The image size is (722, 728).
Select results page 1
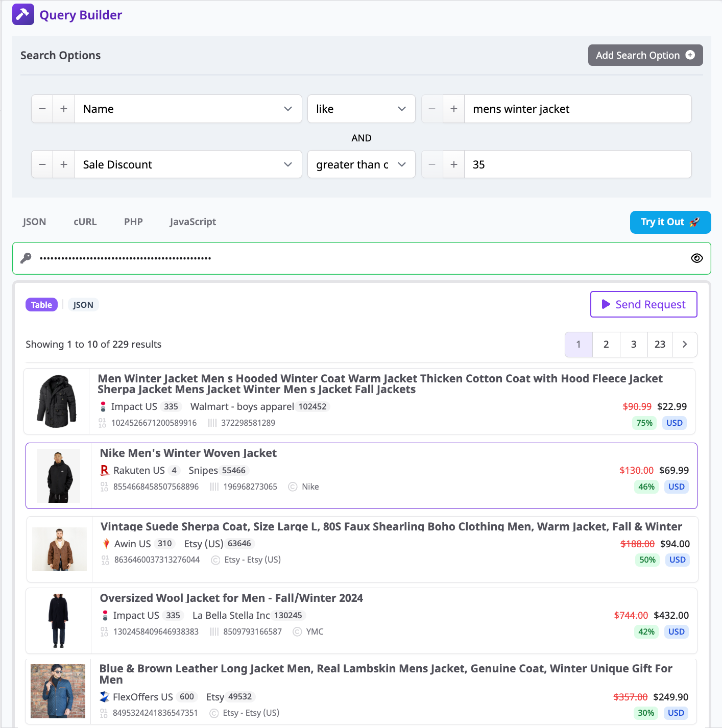click(579, 345)
